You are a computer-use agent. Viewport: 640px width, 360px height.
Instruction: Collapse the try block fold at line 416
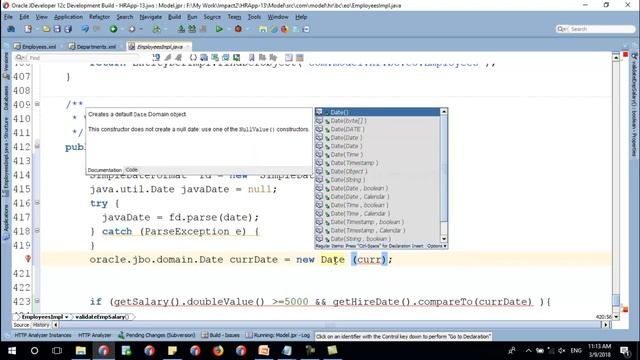click(x=37, y=202)
